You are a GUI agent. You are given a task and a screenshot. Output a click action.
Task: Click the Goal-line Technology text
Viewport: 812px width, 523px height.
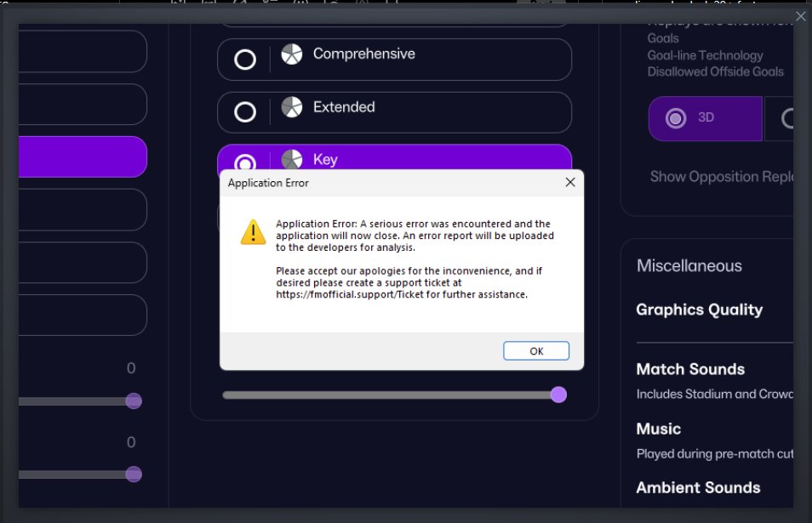(705, 55)
